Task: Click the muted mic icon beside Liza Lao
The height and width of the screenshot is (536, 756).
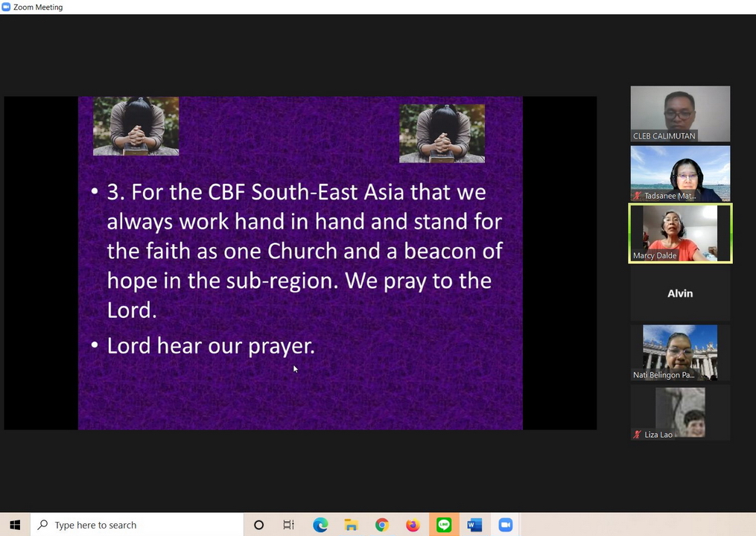Action: 638,435
